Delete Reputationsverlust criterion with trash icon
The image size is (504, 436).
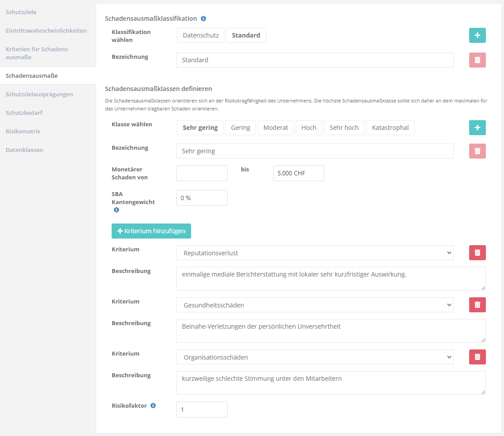[x=477, y=253]
